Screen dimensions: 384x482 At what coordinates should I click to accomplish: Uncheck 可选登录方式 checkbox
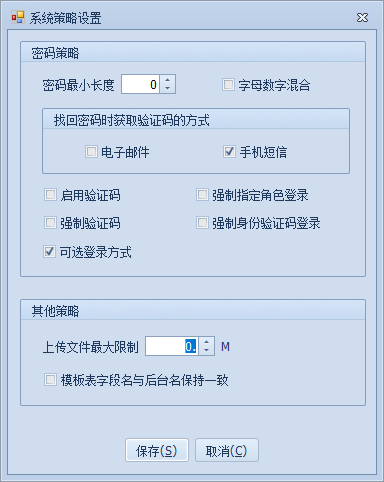pyautogui.click(x=49, y=251)
